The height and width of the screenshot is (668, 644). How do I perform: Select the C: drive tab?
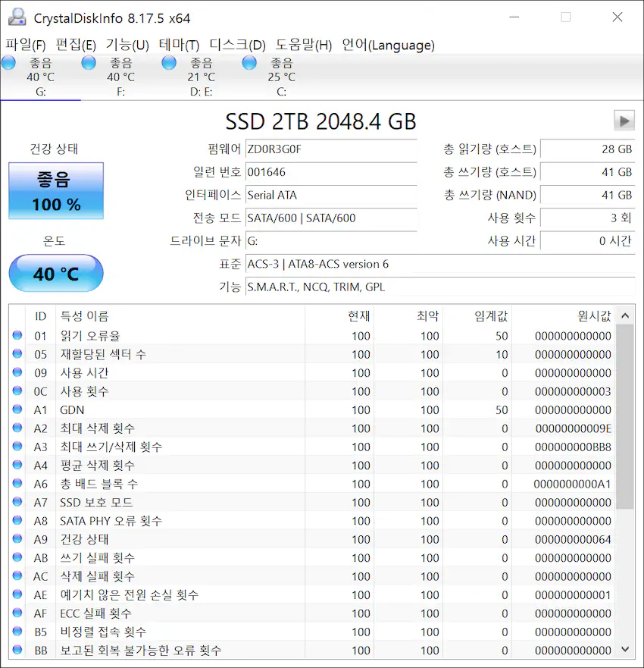[281, 77]
